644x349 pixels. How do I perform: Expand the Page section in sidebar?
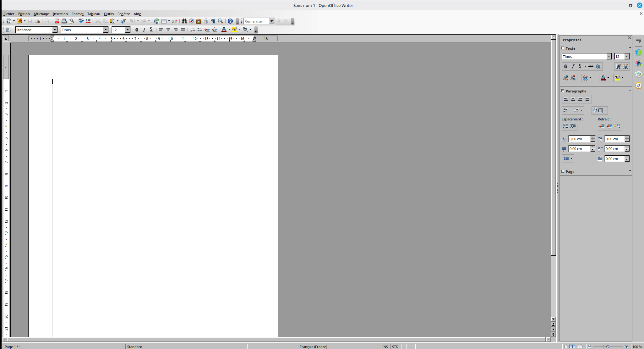pyautogui.click(x=563, y=171)
